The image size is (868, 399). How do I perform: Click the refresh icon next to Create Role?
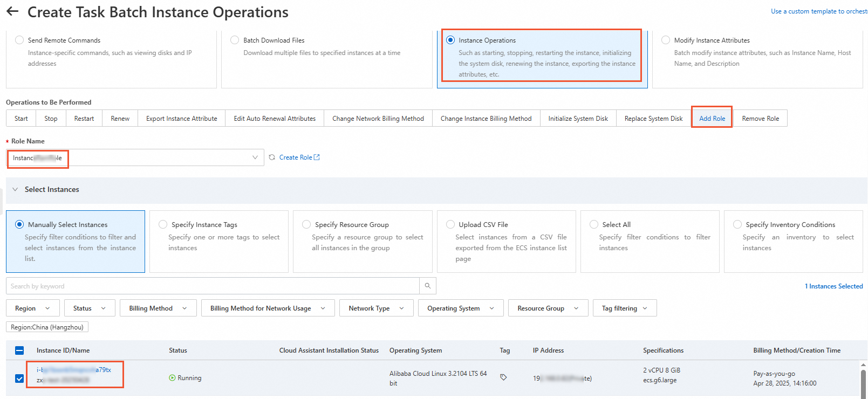[x=272, y=157]
